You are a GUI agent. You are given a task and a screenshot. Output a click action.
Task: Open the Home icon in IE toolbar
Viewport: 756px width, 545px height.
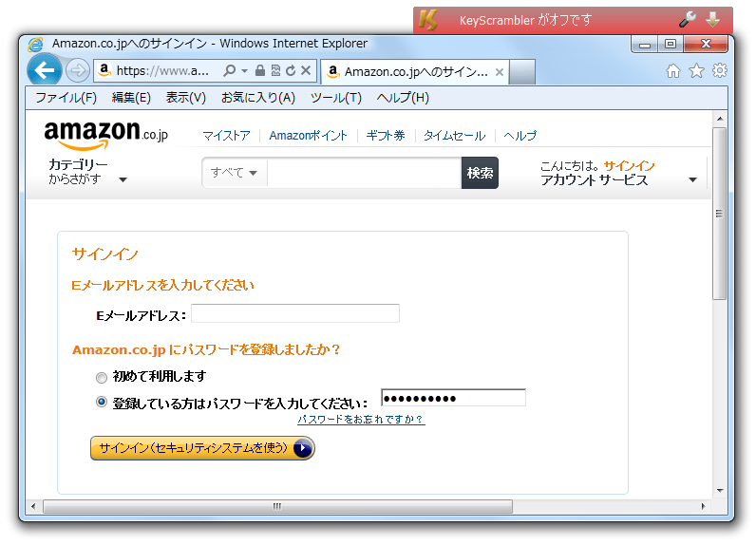point(673,71)
